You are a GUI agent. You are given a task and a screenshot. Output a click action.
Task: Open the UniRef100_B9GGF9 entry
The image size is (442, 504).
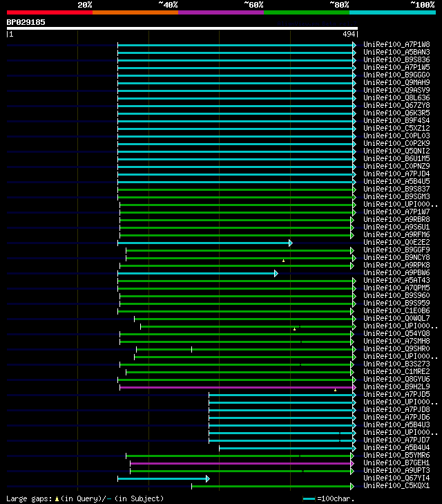pos(396,250)
